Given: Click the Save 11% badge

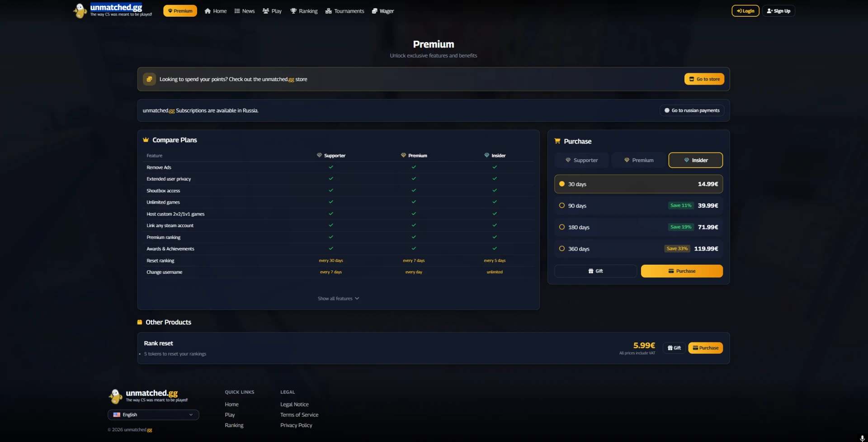Looking at the screenshot, I should 681,205.
